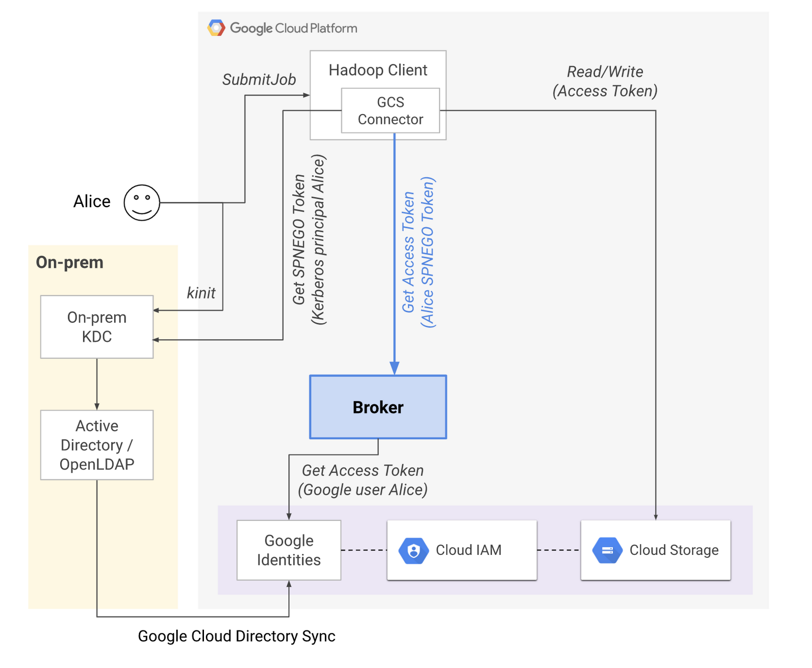Click the blue Get Access Token (Alice SPNEGO Token) label
The height and width of the screenshot is (668, 812).
tap(418, 252)
